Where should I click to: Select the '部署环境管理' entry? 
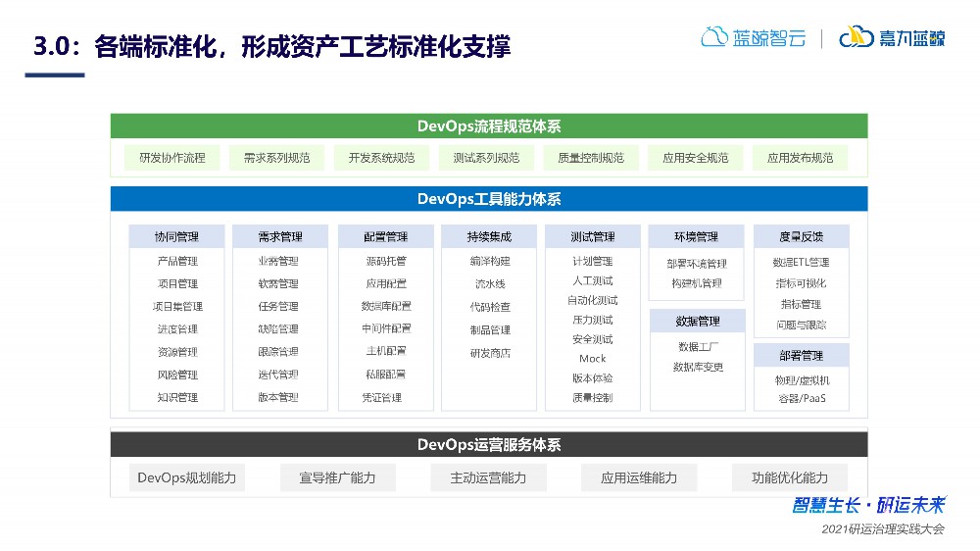point(697,264)
